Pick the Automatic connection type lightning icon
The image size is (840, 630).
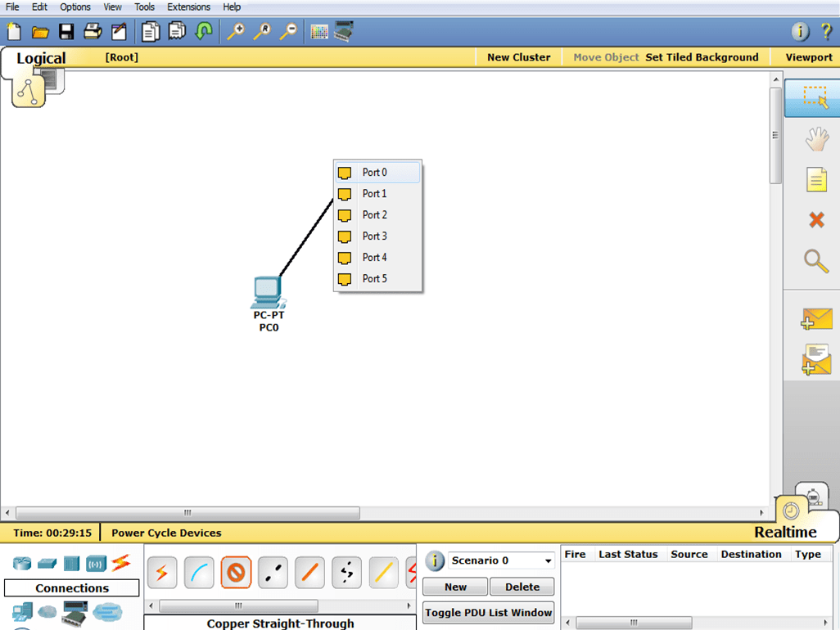tap(162, 574)
